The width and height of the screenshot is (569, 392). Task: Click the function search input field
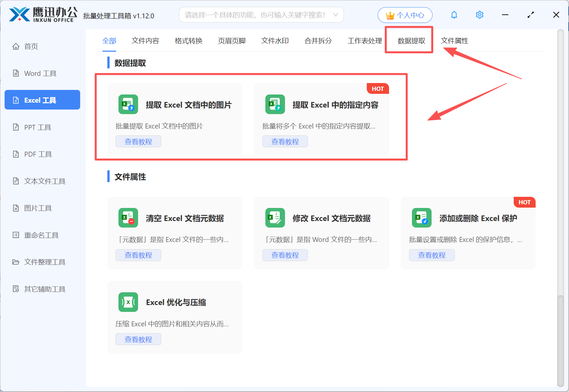tap(255, 15)
